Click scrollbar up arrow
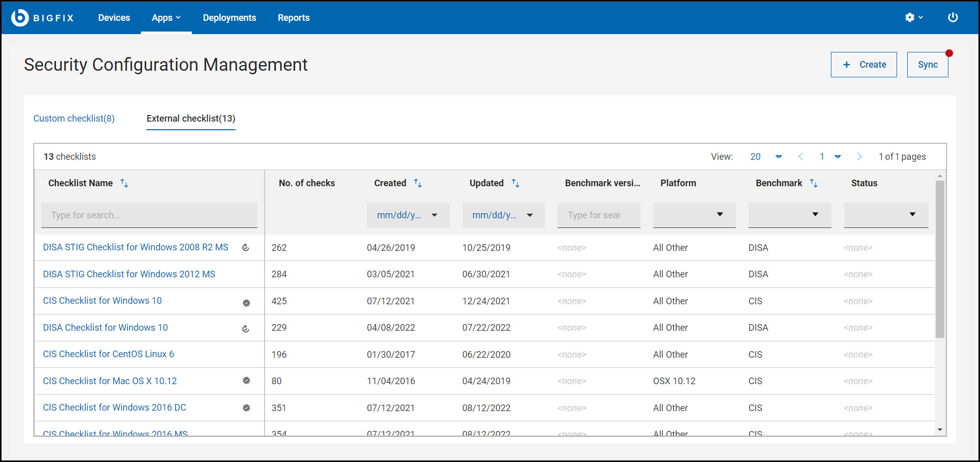This screenshot has height=462, width=980. (940, 176)
